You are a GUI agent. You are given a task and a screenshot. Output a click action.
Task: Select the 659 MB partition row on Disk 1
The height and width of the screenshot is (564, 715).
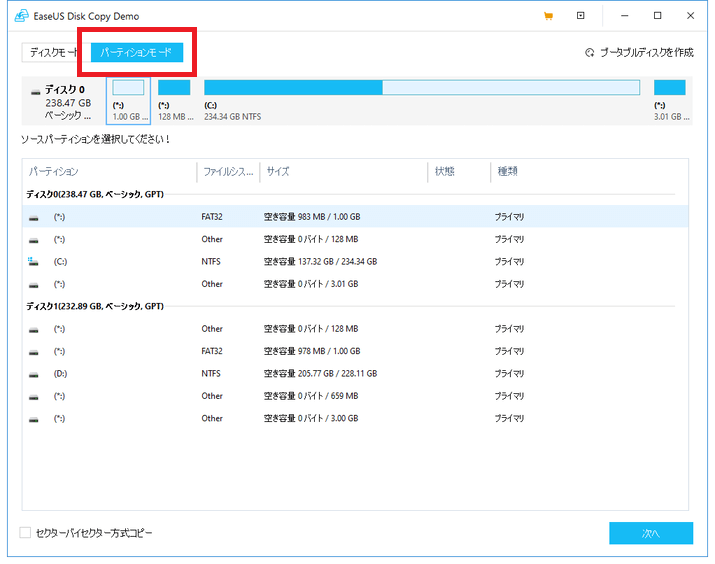tap(350, 396)
